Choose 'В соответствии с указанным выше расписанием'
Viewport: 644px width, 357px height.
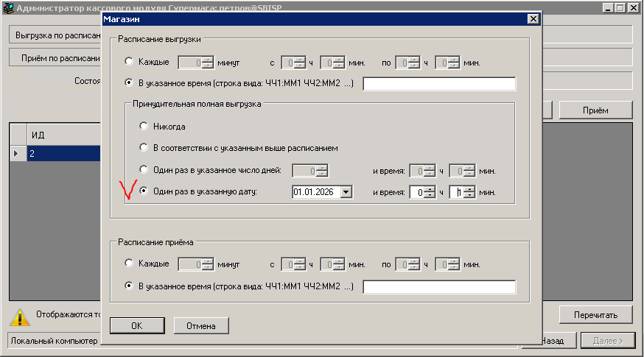click(x=144, y=148)
